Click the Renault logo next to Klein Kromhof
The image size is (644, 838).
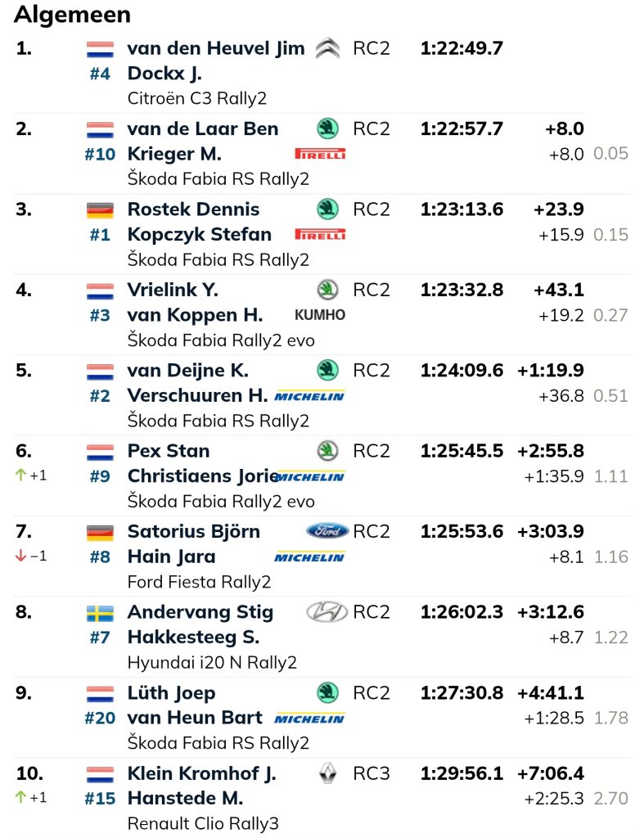click(327, 773)
